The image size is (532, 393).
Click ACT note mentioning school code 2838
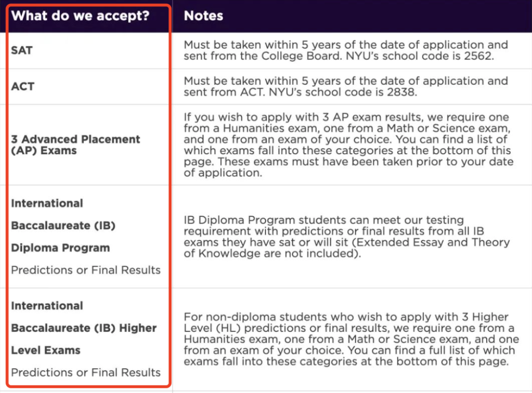pyautogui.click(x=346, y=86)
